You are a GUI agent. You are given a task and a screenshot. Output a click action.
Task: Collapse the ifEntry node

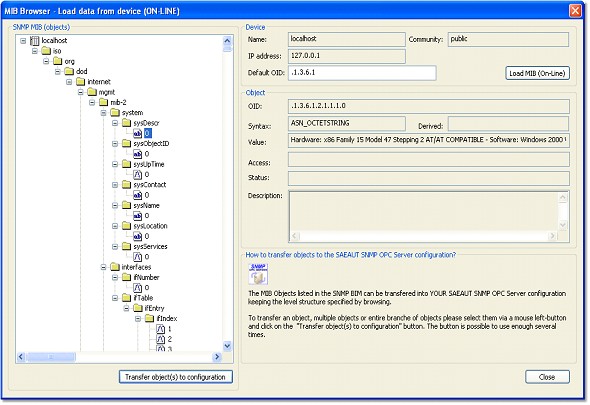[126, 308]
